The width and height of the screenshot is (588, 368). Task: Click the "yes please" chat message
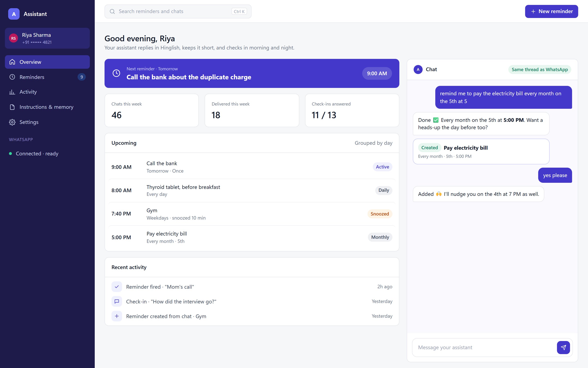(555, 175)
